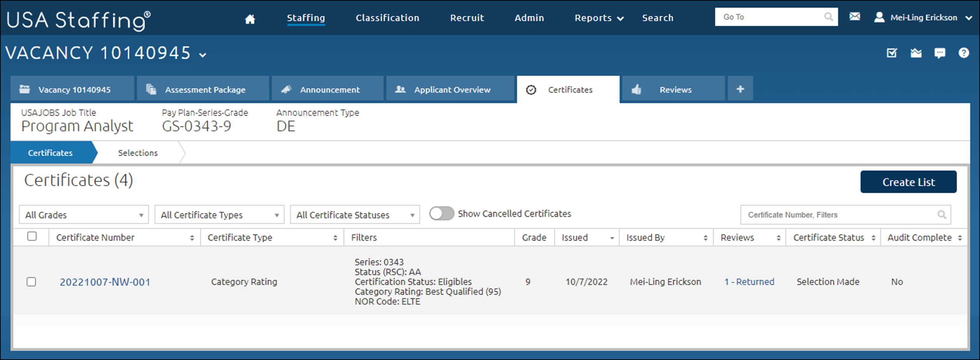Open the notes speech bubble icon
The height and width of the screenshot is (360, 980).
click(x=940, y=53)
